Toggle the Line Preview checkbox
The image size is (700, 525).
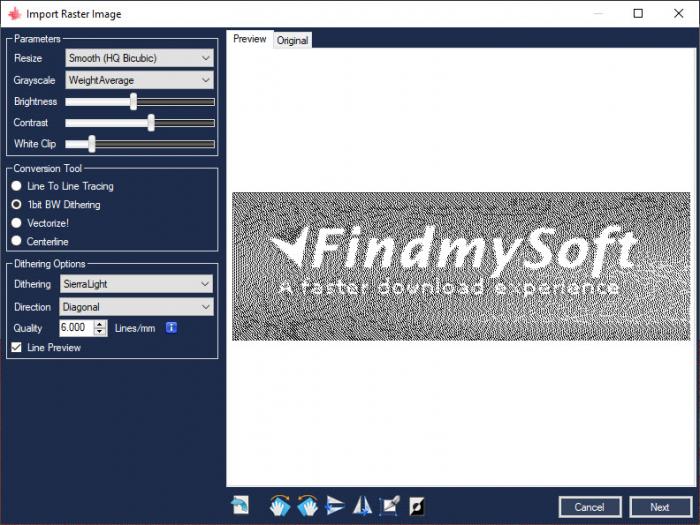(17, 347)
